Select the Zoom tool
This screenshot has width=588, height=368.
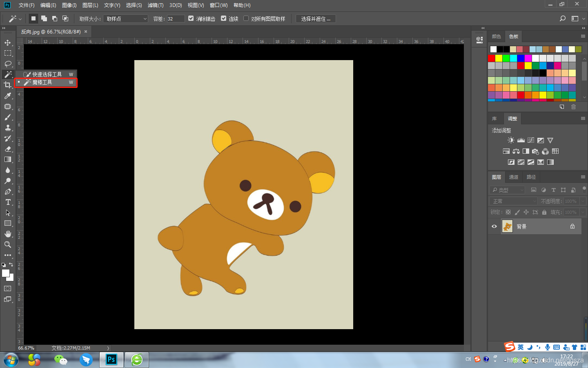(x=8, y=245)
